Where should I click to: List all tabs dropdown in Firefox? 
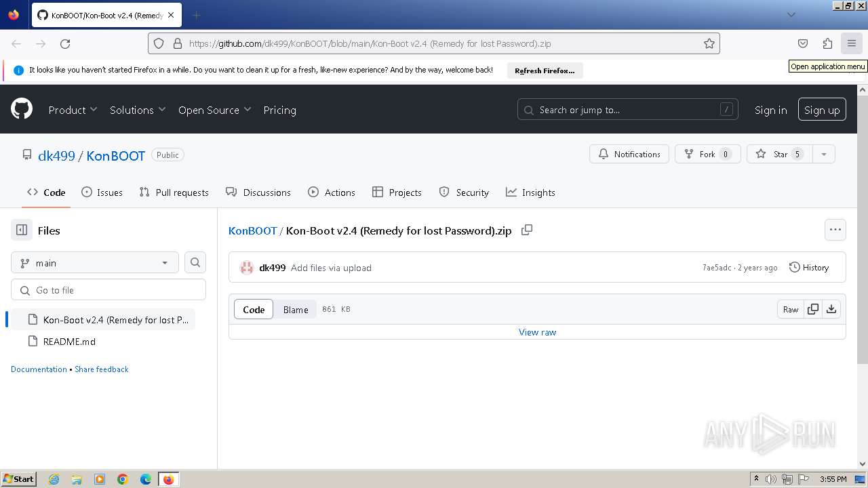791,15
